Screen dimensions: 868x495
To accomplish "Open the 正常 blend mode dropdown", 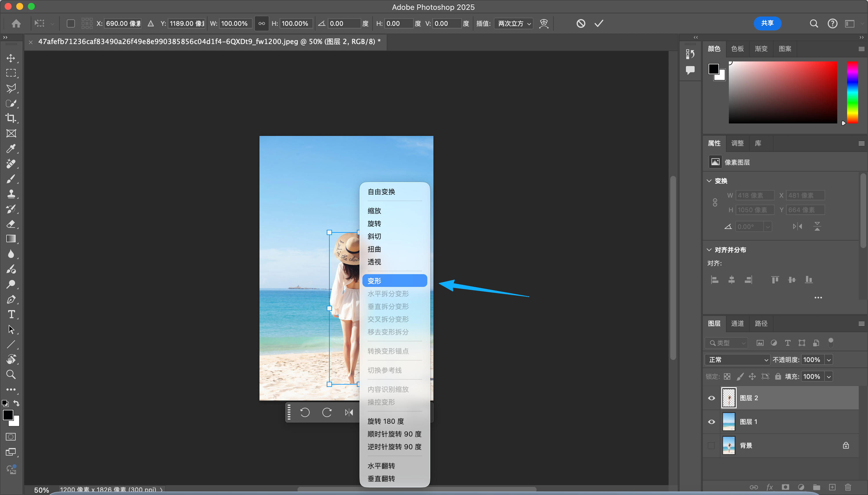I will 737,360.
